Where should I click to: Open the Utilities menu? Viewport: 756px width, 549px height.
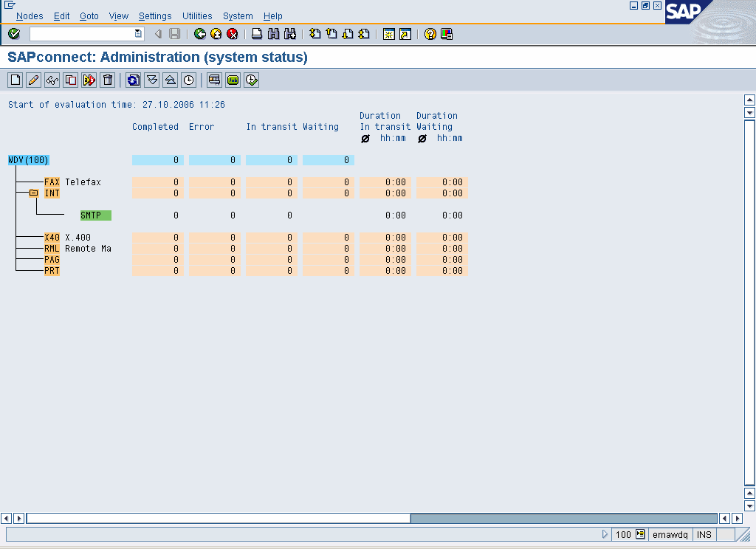[x=197, y=16]
